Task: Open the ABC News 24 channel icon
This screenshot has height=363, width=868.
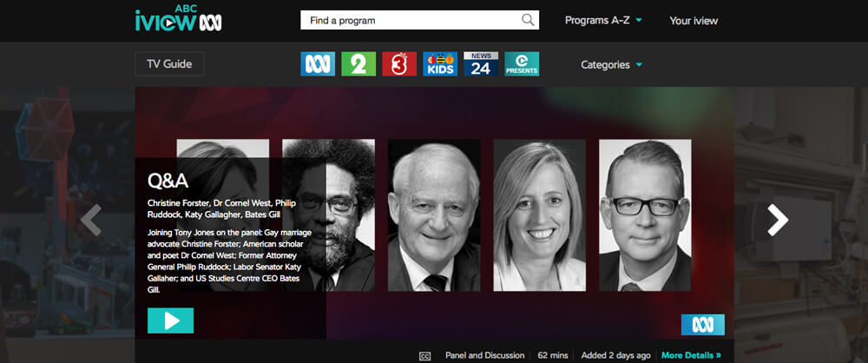Action: click(481, 63)
